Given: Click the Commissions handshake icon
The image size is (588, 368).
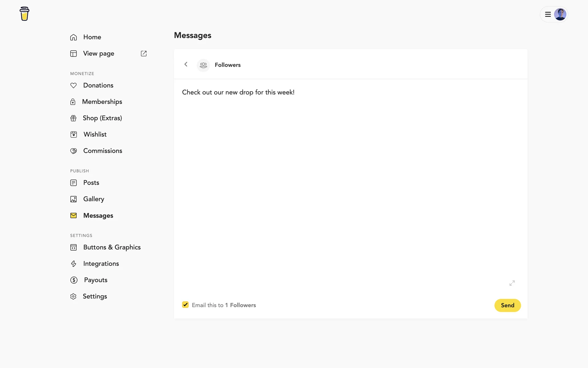Looking at the screenshot, I should tap(73, 151).
